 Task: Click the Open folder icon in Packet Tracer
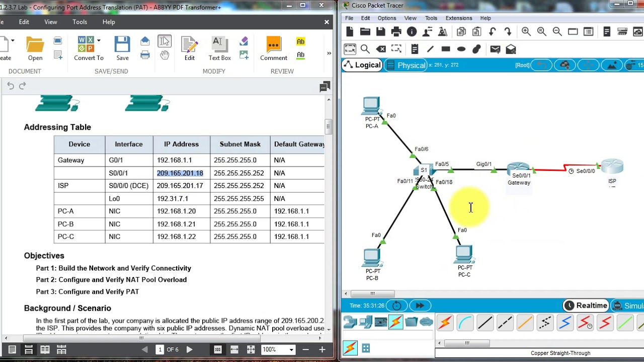(x=365, y=32)
